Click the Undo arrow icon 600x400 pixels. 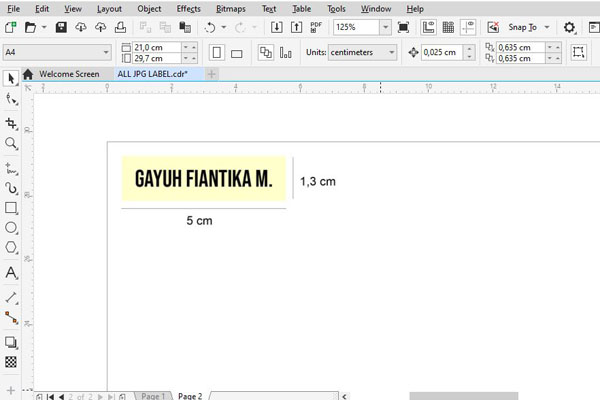(x=210, y=27)
